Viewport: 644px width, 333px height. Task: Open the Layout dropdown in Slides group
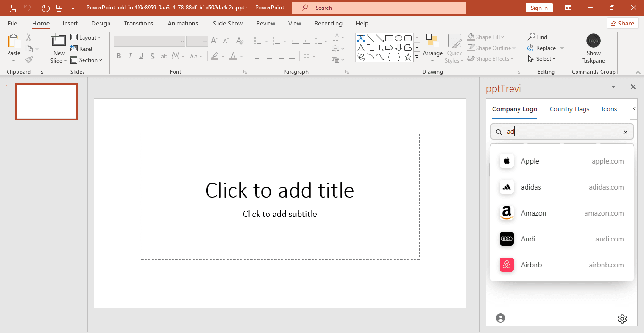pyautogui.click(x=86, y=37)
